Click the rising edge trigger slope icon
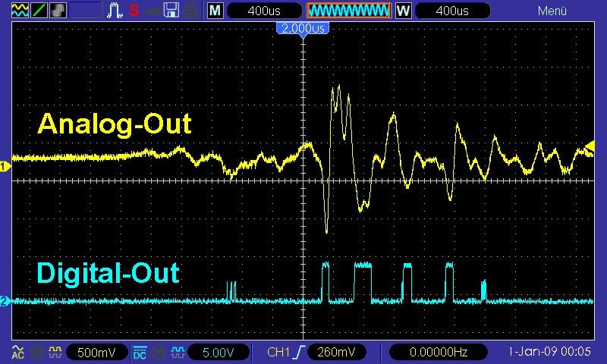 coord(299,352)
